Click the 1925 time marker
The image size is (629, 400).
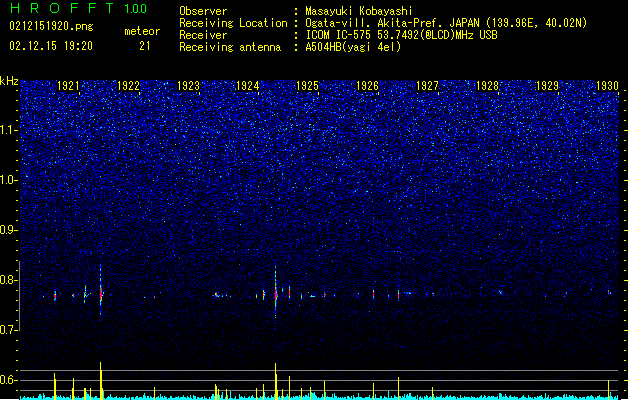pos(307,86)
